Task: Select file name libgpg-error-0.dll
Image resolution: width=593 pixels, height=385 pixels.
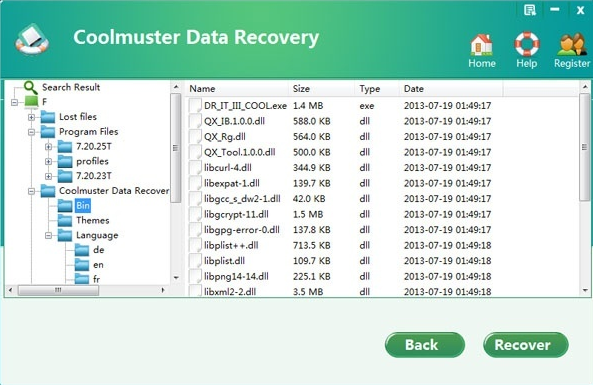Action: (x=242, y=230)
